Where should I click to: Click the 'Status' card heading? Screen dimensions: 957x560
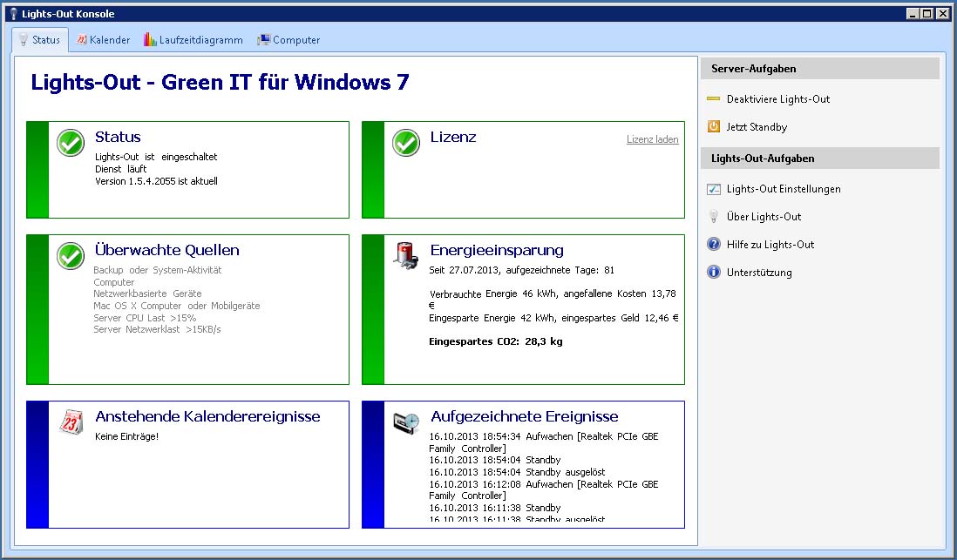(x=118, y=138)
